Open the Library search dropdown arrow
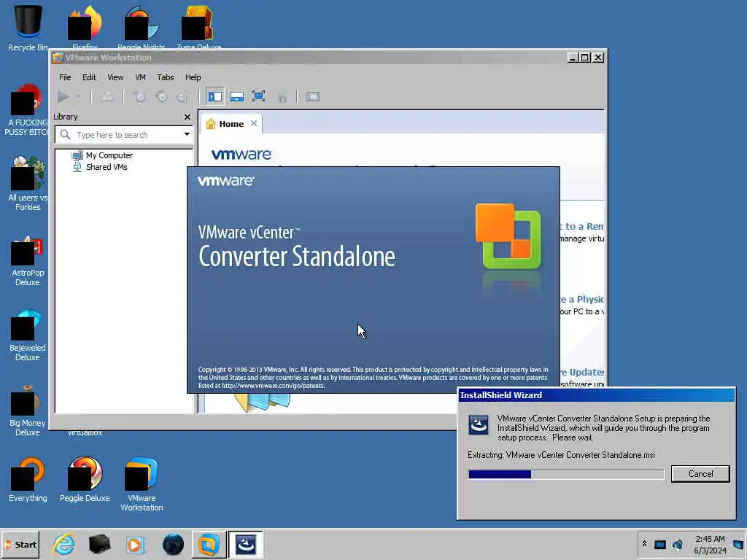The height and width of the screenshot is (560, 747). click(187, 134)
